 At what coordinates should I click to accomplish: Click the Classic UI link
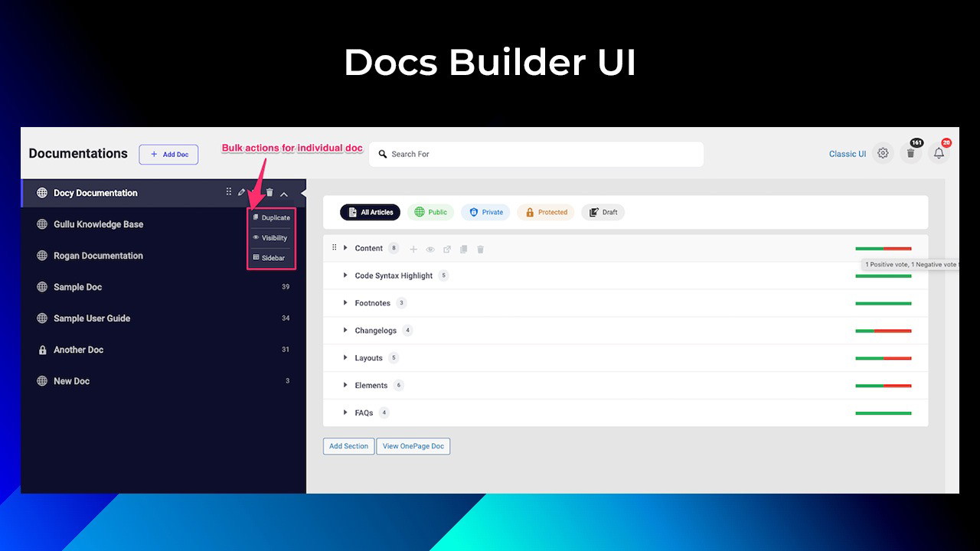pyautogui.click(x=847, y=154)
